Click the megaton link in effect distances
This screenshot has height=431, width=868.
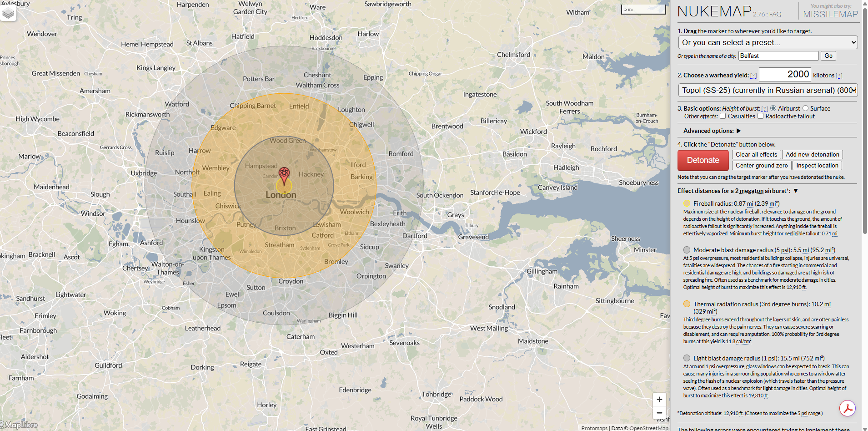click(752, 191)
